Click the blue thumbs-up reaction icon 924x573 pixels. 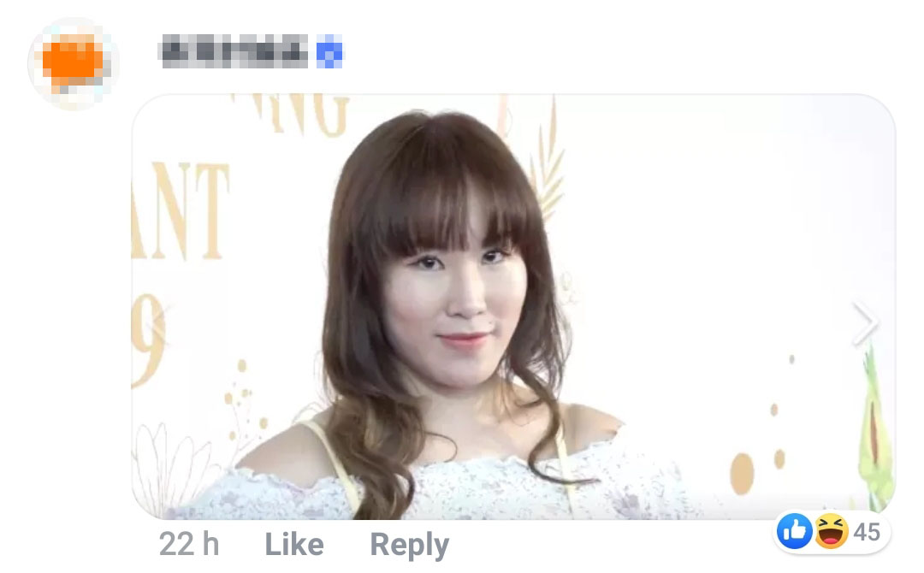(794, 530)
